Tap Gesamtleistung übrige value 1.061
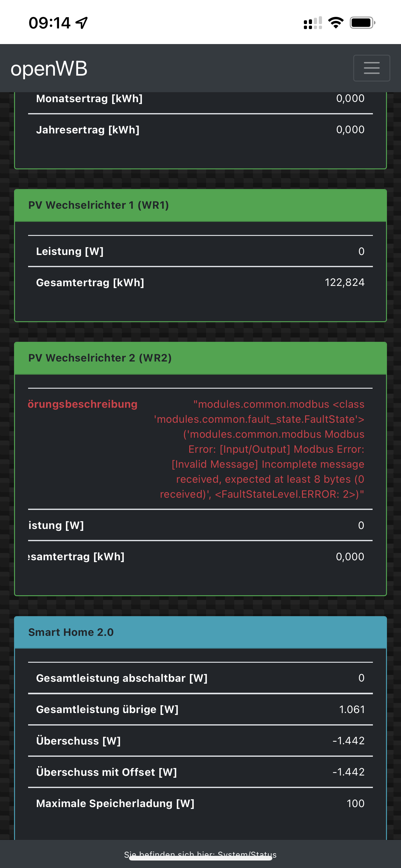 pyautogui.click(x=352, y=709)
